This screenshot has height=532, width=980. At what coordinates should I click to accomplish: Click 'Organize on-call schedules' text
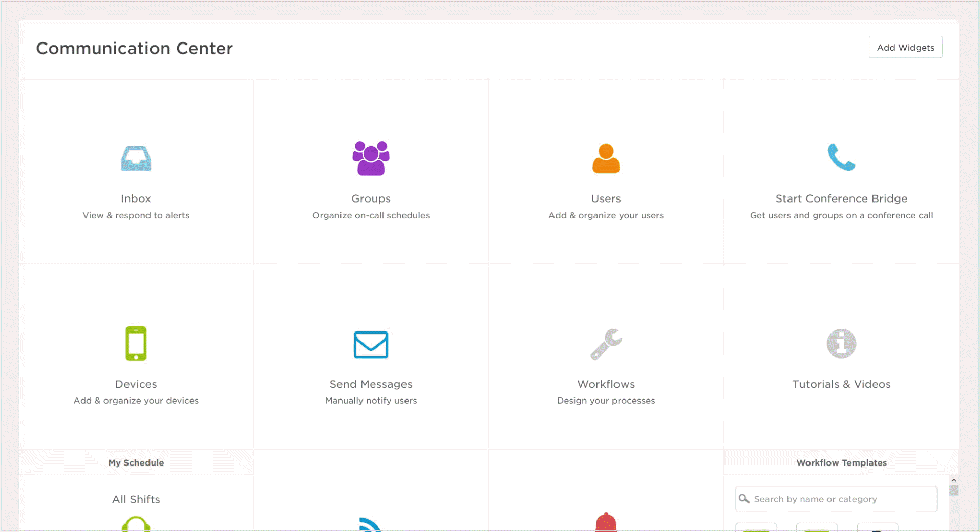371,215
